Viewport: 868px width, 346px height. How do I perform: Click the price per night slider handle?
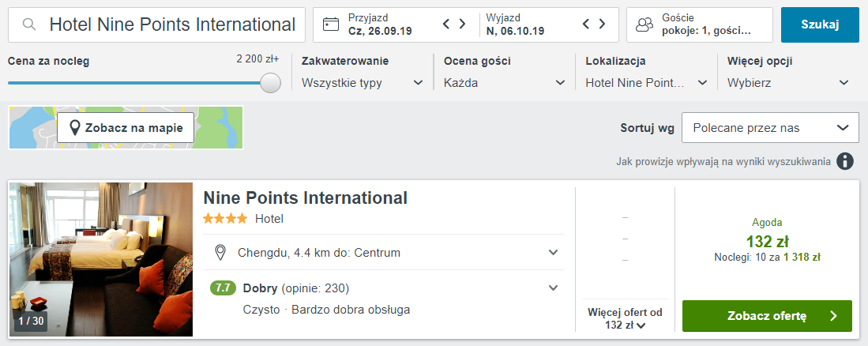tap(271, 83)
